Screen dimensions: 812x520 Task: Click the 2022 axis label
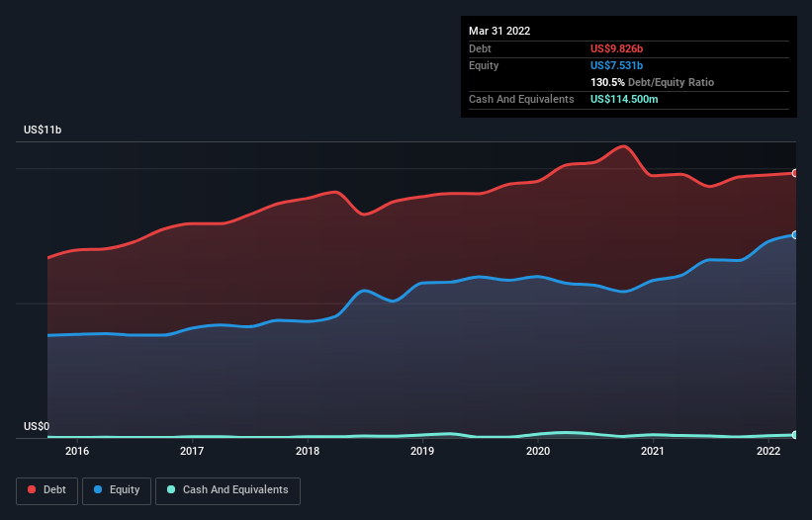pyautogui.click(x=768, y=451)
